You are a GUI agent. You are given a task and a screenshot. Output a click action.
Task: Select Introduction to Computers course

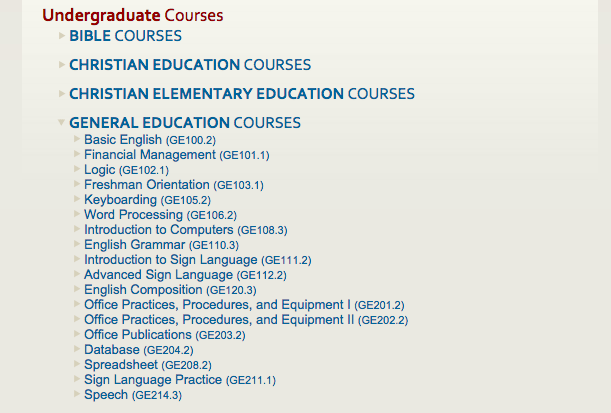[x=185, y=230]
